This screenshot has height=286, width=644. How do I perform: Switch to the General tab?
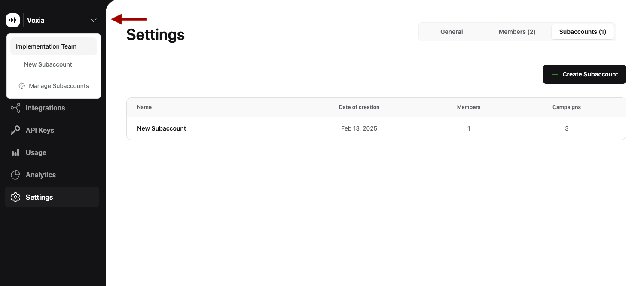pyautogui.click(x=452, y=31)
